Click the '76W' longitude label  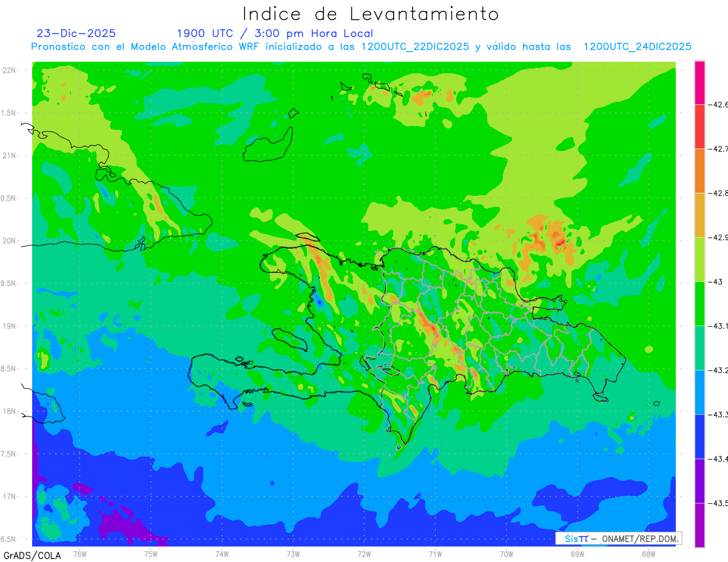pyautogui.click(x=79, y=553)
